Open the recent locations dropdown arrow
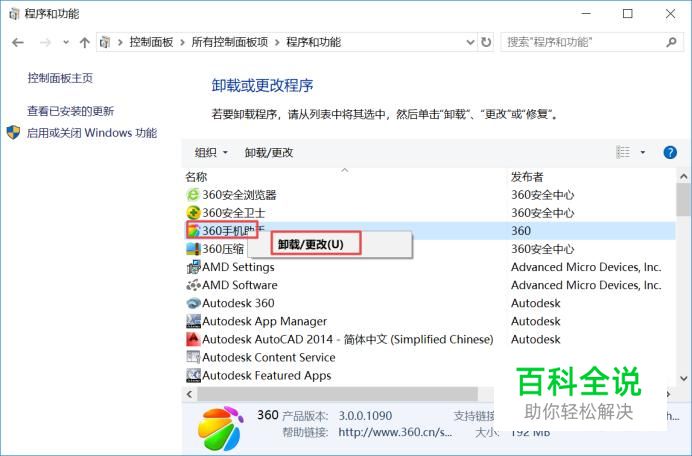 tap(66, 42)
